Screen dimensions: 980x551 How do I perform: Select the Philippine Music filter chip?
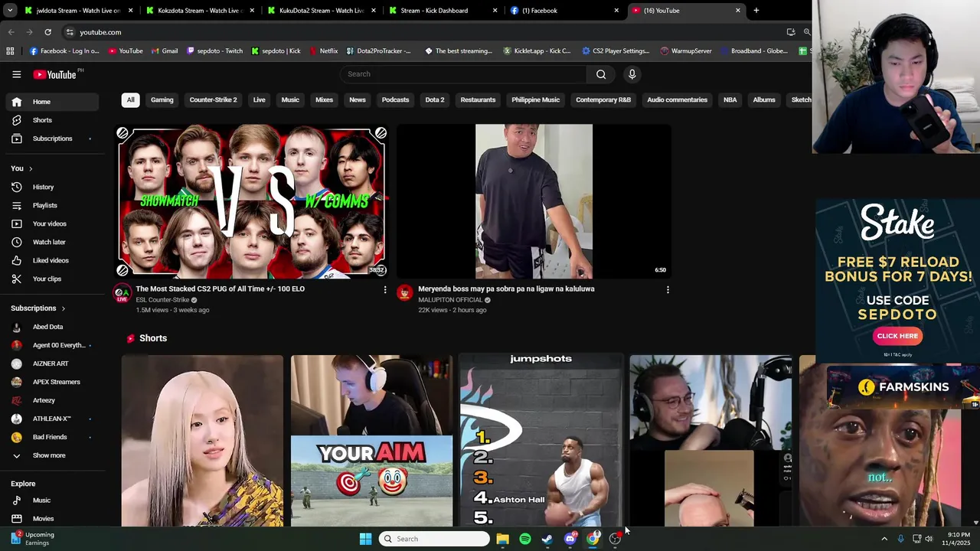point(535,100)
